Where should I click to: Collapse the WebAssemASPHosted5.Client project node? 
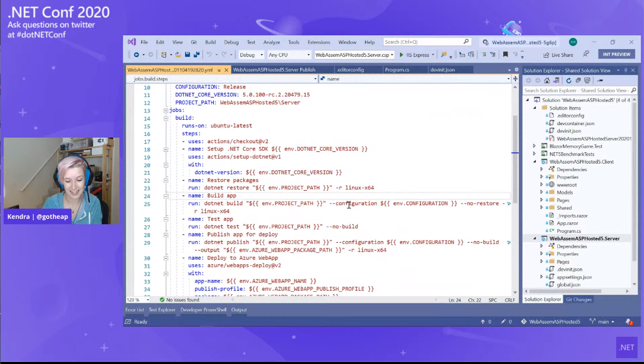coord(534,161)
